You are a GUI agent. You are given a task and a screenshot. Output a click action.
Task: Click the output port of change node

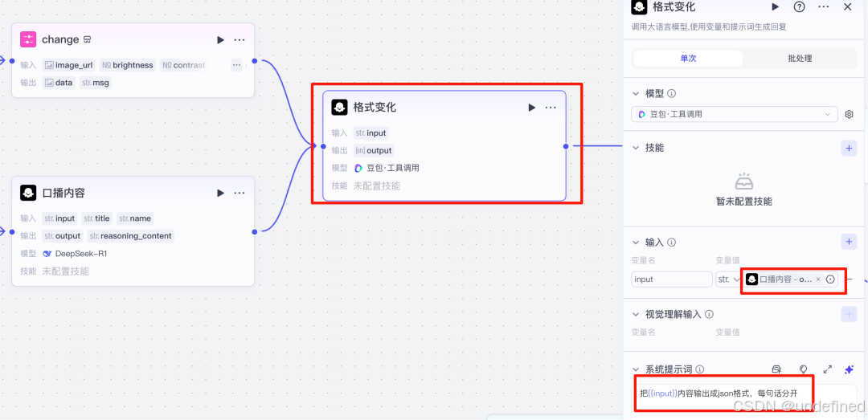(255, 61)
